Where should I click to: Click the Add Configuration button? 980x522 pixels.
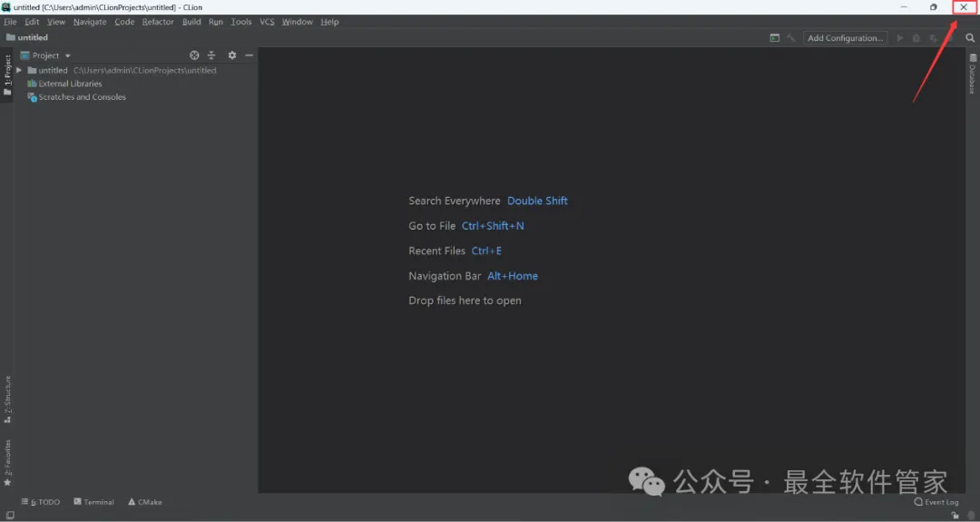(x=845, y=38)
